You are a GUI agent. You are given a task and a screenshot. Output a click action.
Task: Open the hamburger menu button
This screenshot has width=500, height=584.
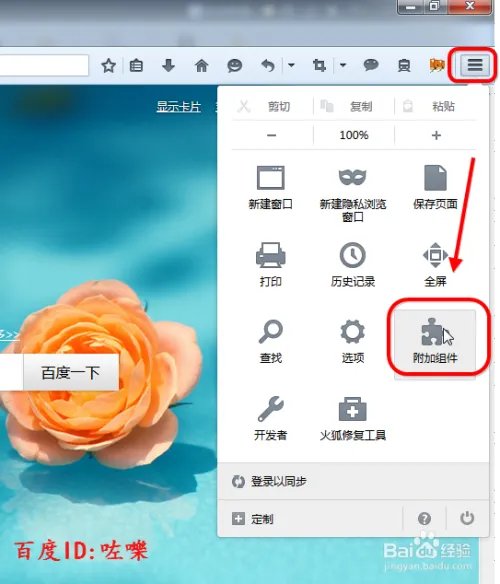click(x=475, y=65)
